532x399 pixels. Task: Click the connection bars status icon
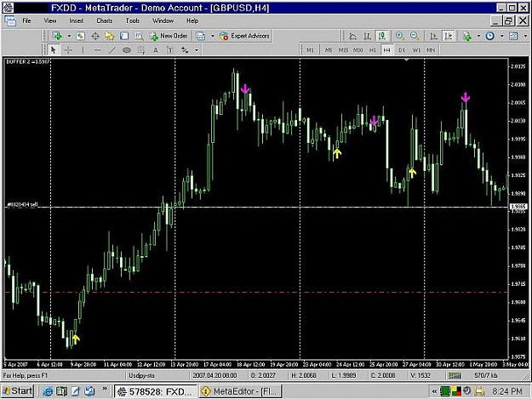[x=455, y=376]
